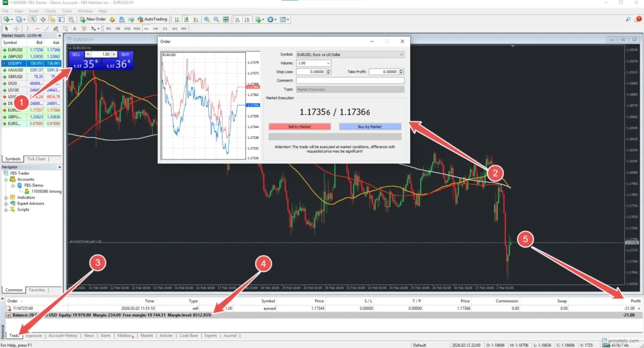Switch chart to H4 timeframe
Viewport: 644px width, 348px height.
155,29
